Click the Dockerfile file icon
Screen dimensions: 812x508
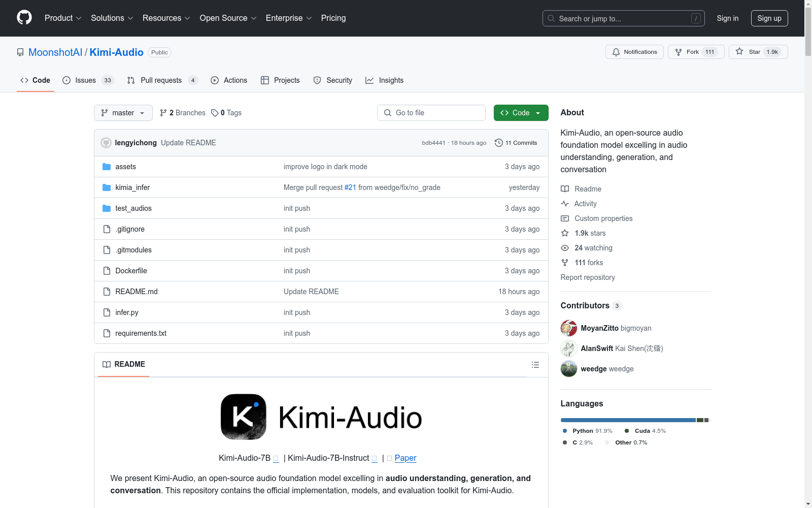107,271
